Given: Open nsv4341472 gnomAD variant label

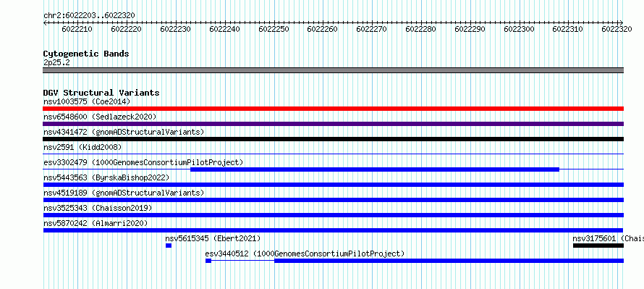Looking at the screenshot, I should [124, 132].
